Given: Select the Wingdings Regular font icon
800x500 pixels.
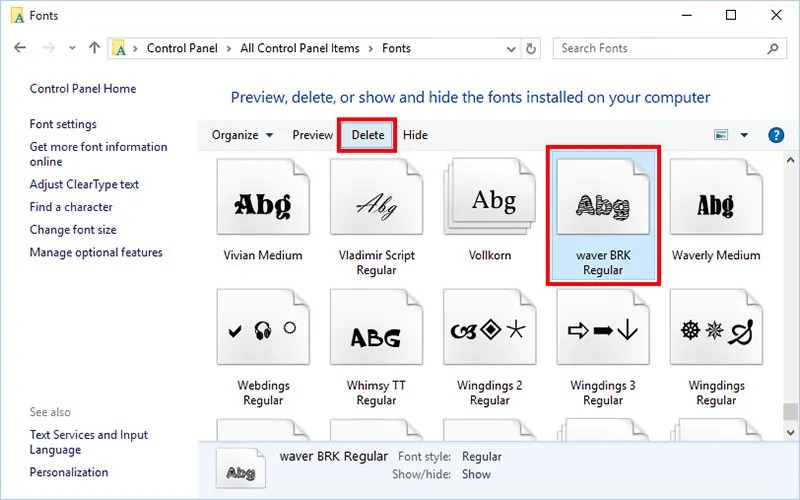Looking at the screenshot, I should tap(716, 327).
